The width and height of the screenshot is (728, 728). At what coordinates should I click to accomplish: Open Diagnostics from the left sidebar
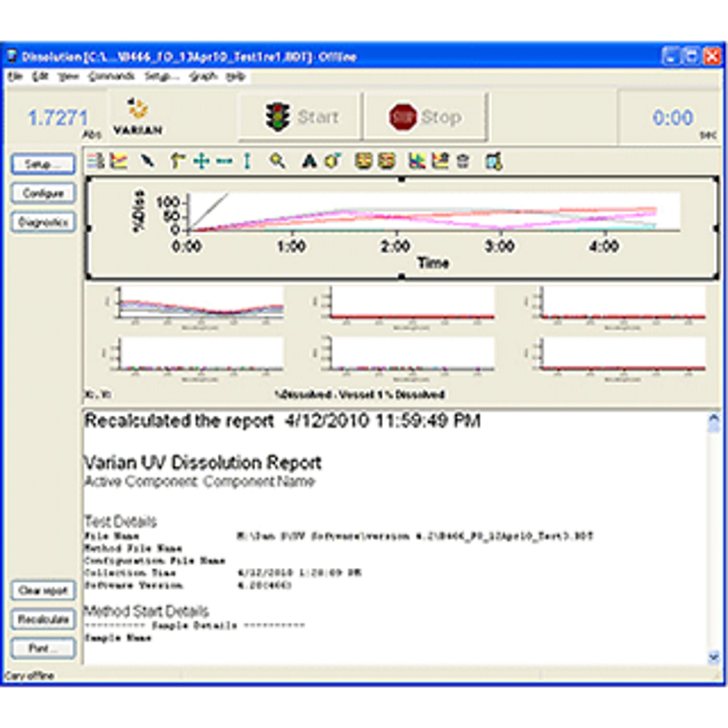click(43, 222)
